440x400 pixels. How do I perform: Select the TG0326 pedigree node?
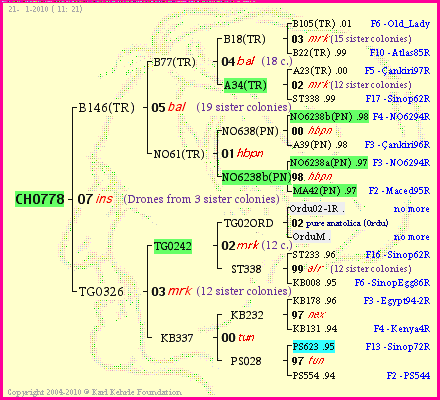pyautogui.click(x=101, y=292)
